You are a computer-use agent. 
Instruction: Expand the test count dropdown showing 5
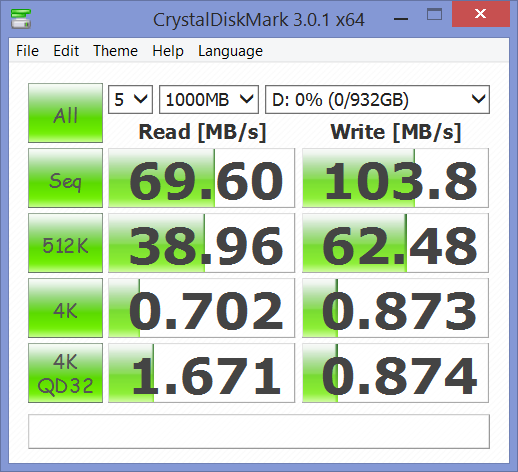coord(130,100)
